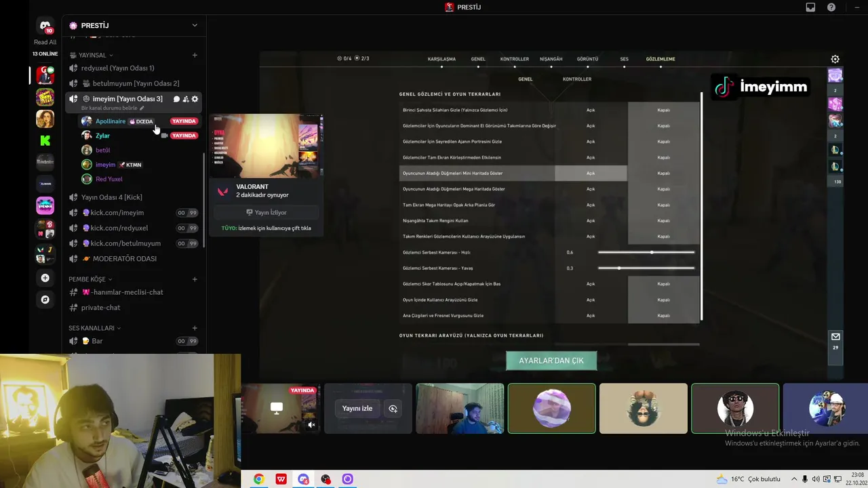
Task: Collapse the SES KANALLARI category
Action: pyautogui.click(x=94, y=328)
